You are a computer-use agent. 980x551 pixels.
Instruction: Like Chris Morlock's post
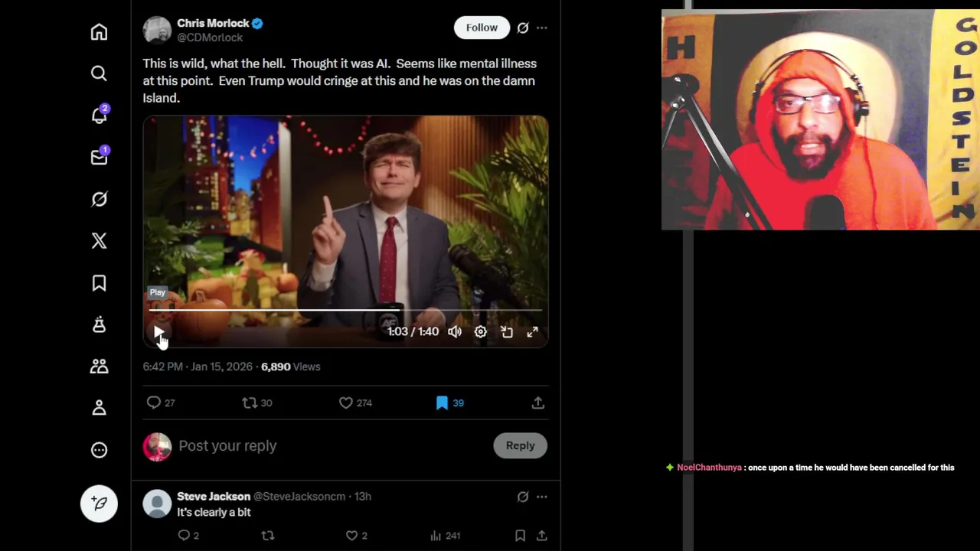(346, 403)
